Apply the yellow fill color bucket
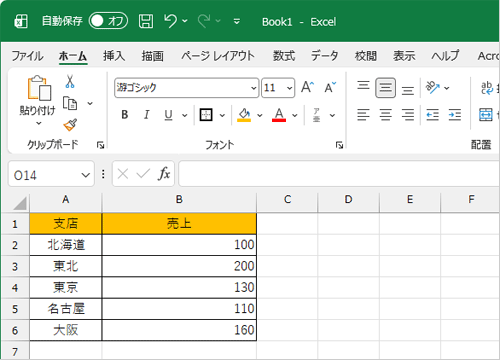500x360 pixels. pyautogui.click(x=244, y=115)
